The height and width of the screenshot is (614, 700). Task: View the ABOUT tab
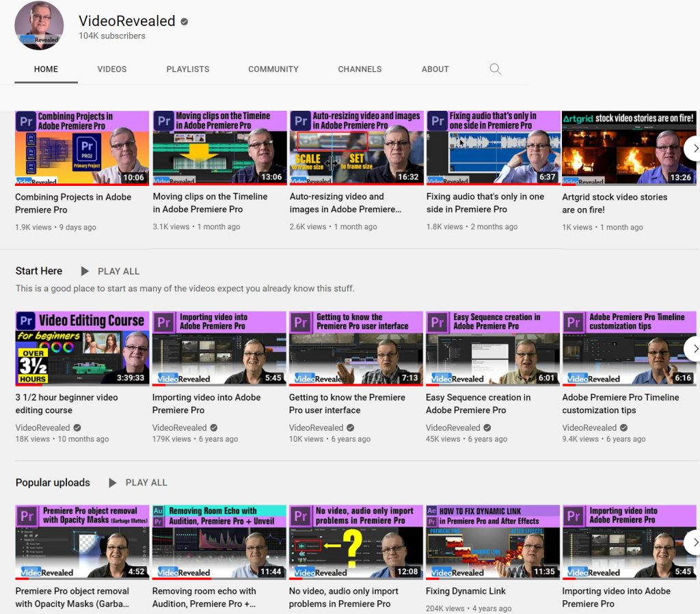click(x=435, y=69)
